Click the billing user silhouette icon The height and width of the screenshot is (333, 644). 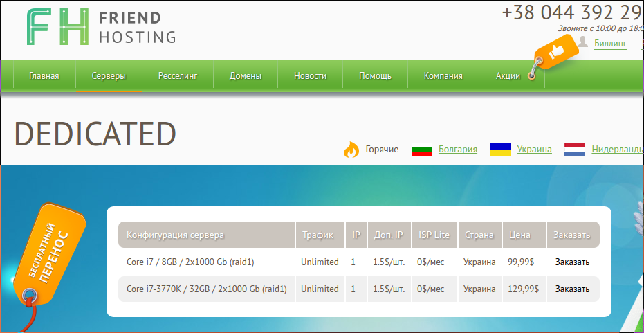[x=582, y=42]
